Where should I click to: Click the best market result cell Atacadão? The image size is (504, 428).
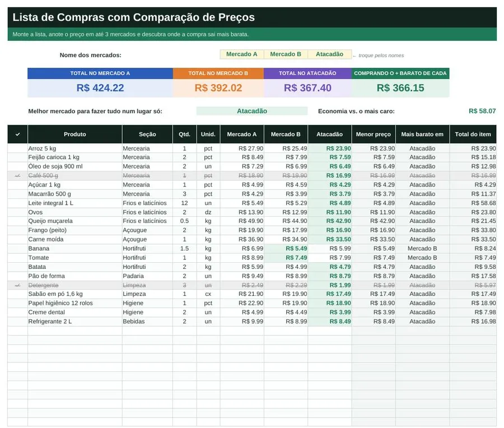pos(252,111)
